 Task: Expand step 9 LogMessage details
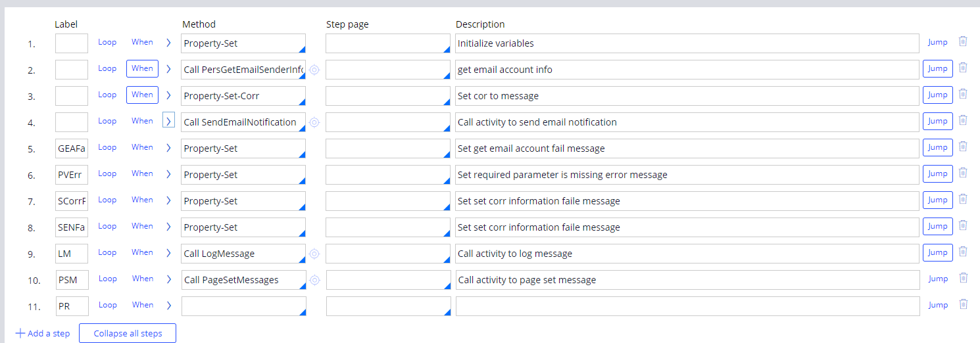168,253
